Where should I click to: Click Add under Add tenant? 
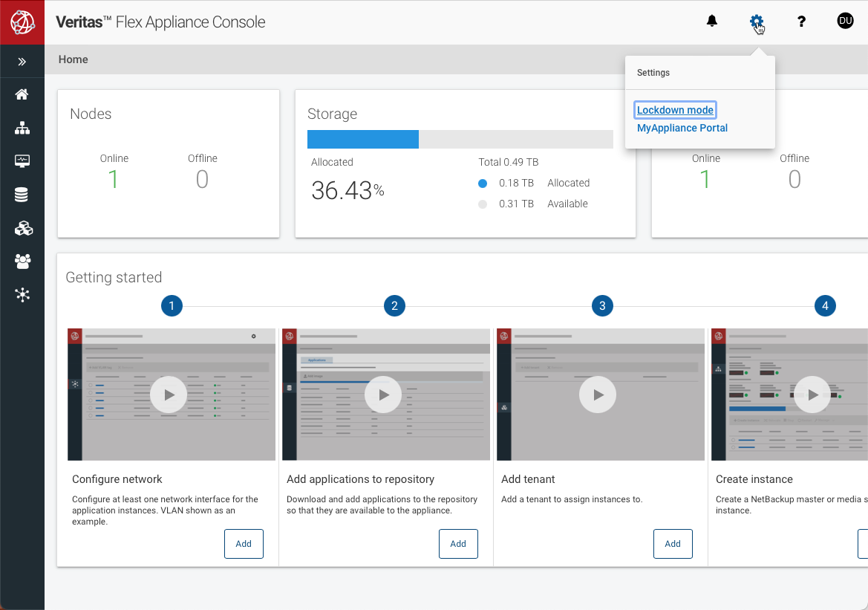coord(673,544)
